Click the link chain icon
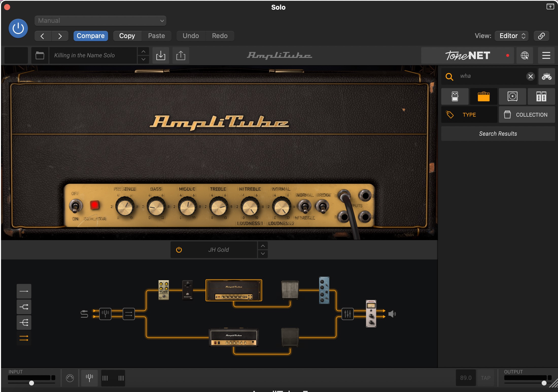The height and width of the screenshot is (392, 558). pos(542,36)
